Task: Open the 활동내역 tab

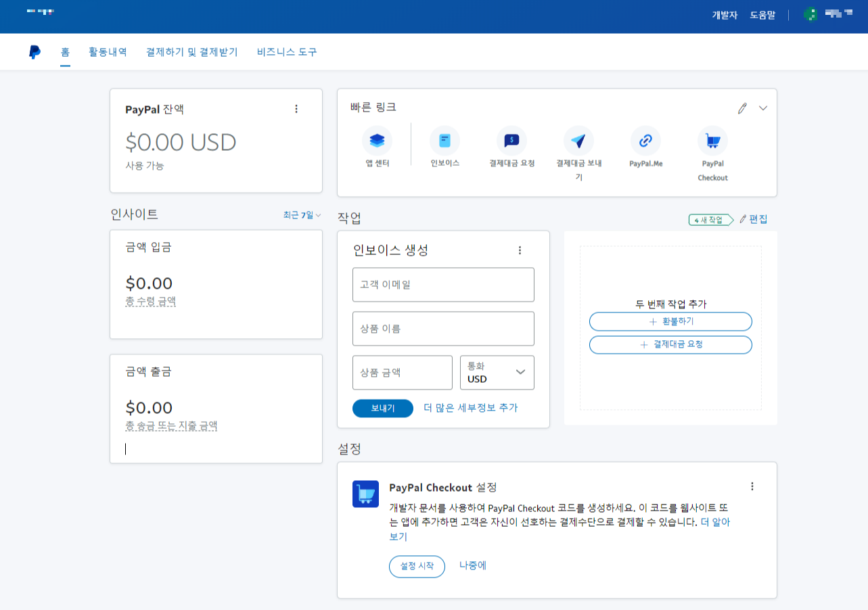Action: tap(108, 51)
